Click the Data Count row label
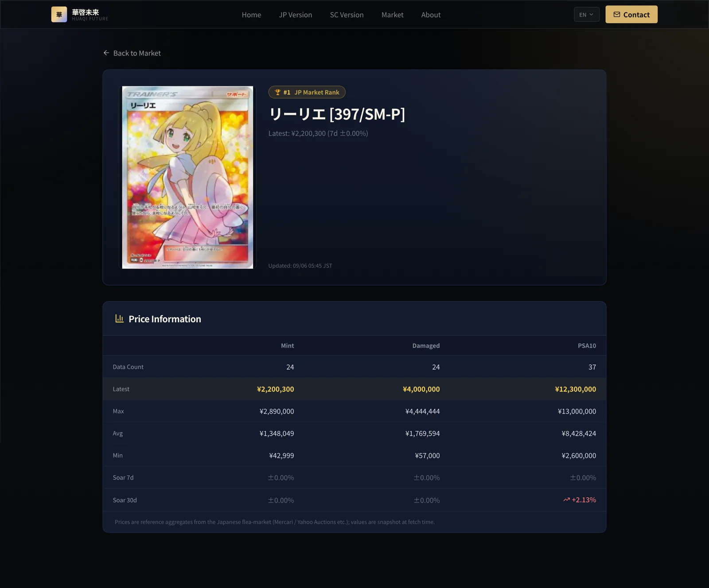709x588 pixels. [128, 367]
